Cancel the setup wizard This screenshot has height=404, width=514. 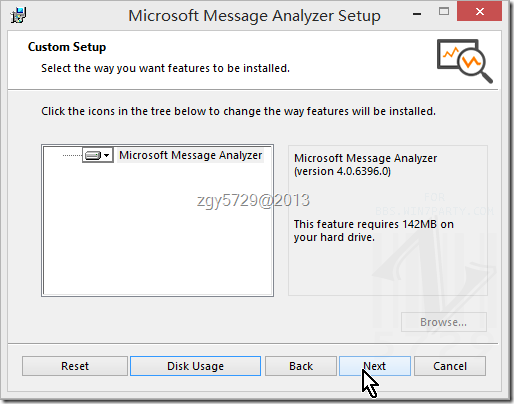[450, 366]
